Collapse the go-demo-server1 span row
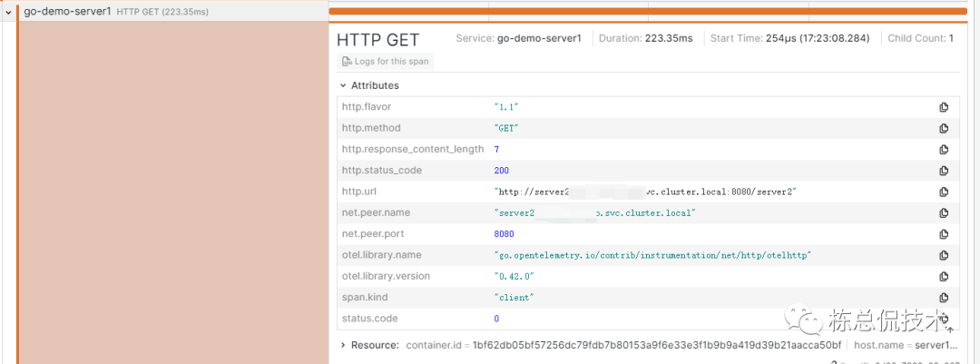Image resolution: width=980 pixels, height=364 pixels. 9,12
